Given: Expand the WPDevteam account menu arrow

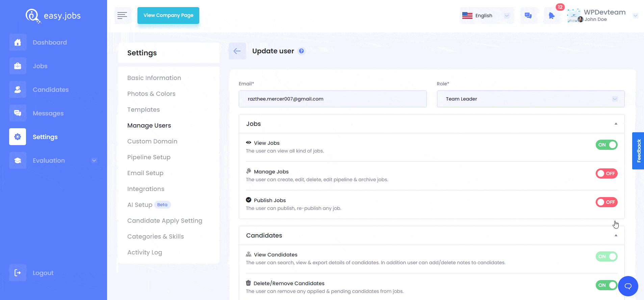Looking at the screenshot, I should (635, 16).
